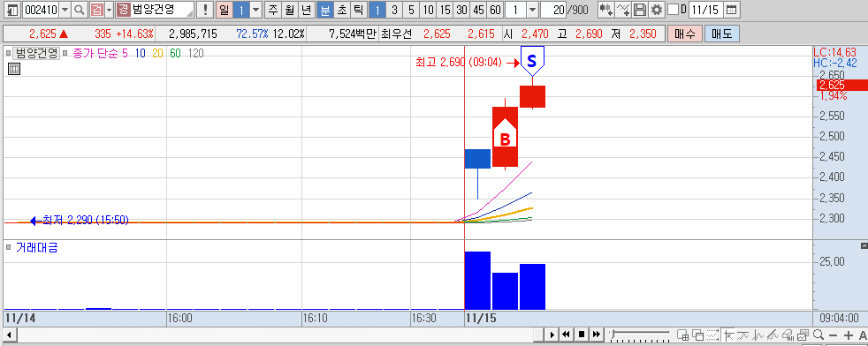Select the 60 minute interval tab
Image resolution: width=868 pixels, height=346 pixels.
tap(496, 10)
